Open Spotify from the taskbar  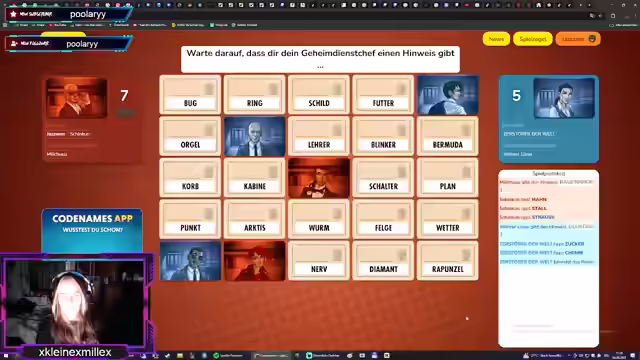[x=229, y=356]
